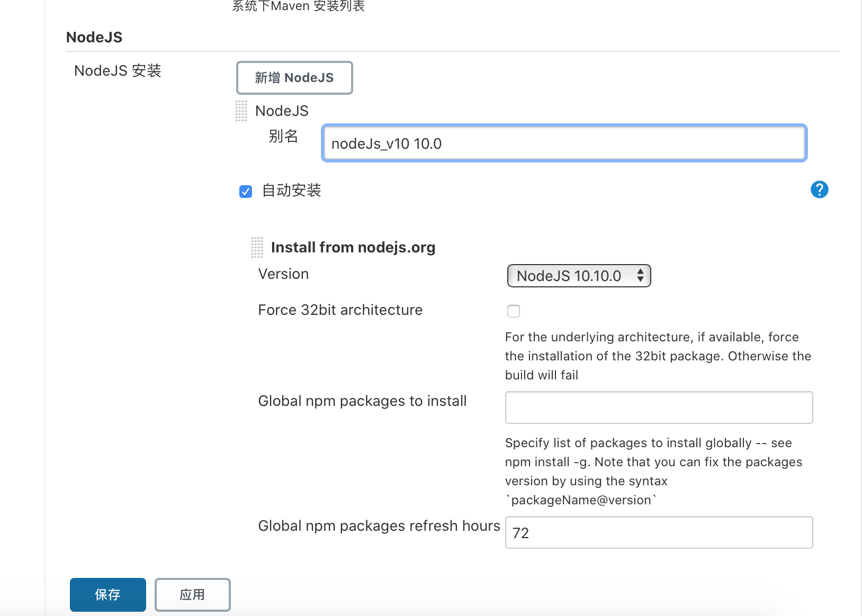Click the Global npm packages to install field
Screen dimensions: 862x616
(x=659, y=407)
